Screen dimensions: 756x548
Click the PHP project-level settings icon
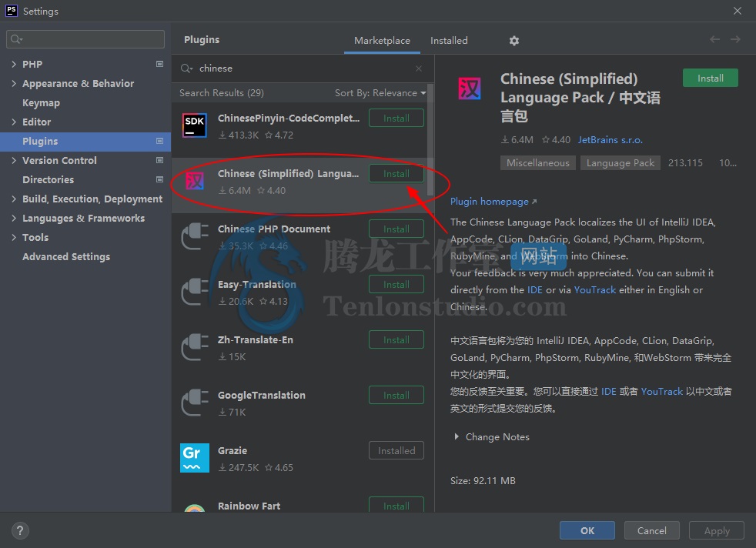pos(159,64)
